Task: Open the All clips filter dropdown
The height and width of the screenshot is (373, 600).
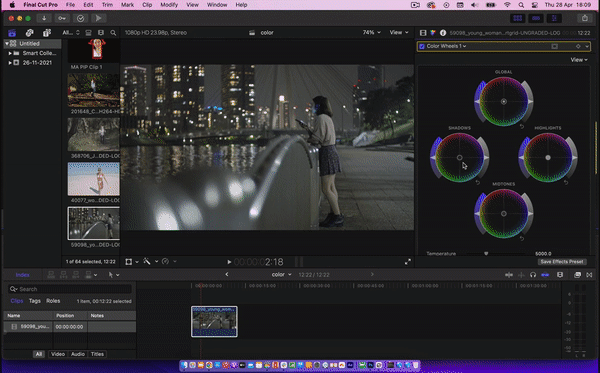Action: 71,33
